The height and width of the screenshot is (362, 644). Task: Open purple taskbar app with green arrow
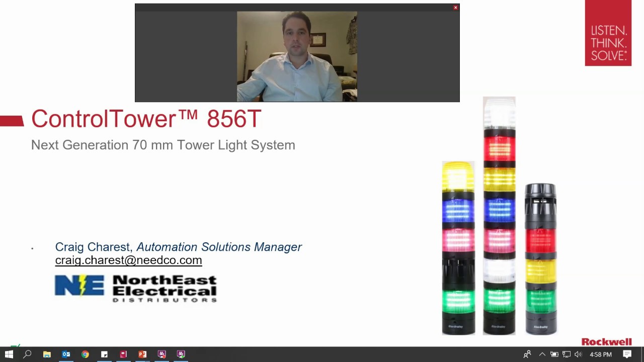181,354
